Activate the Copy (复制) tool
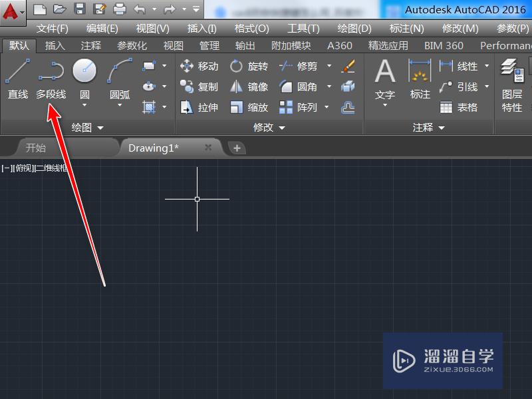This screenshot has height=399, width=532. 199,87
